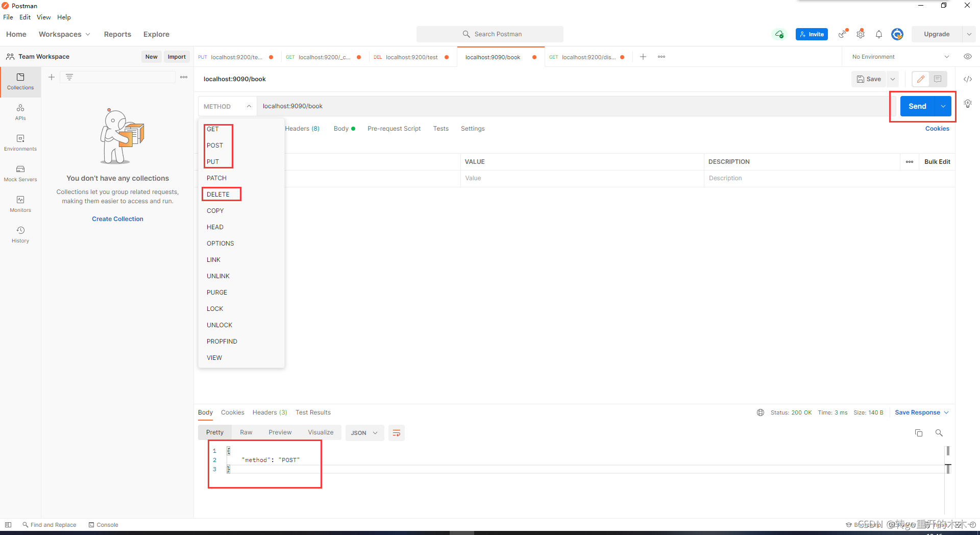Expand the Save button dropdown arrow

point(893,79)
